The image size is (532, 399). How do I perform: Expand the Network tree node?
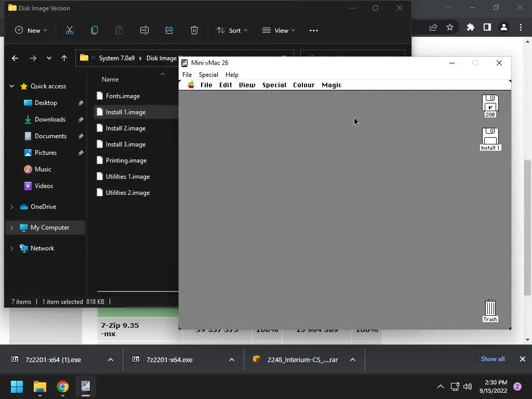(x=12, y=248)
